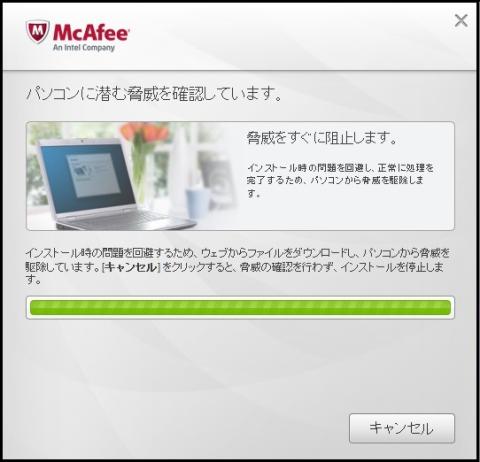The height and width of the screenshot is (462, 480).
Task: Click the green scan progress bar
Action: [x=240, y=307]
